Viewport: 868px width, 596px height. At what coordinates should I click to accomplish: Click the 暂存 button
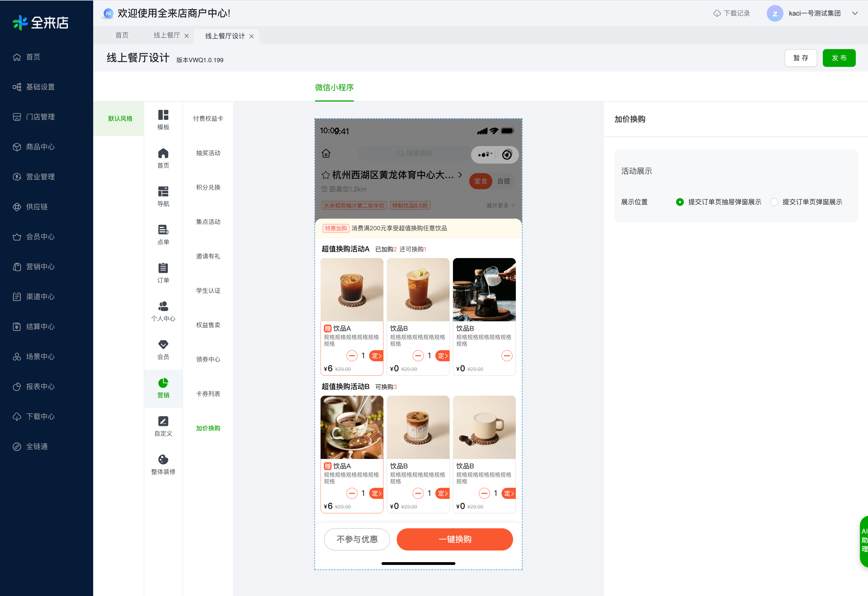801,58
